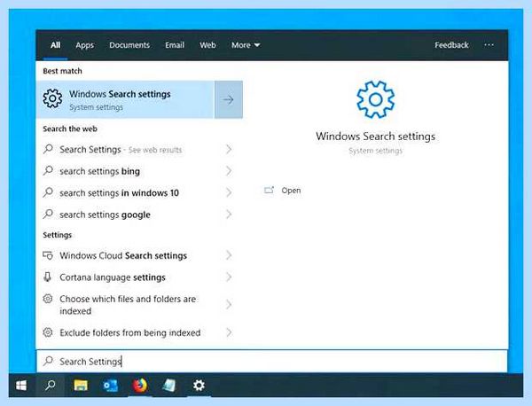The image size is (532, 406).
Task: Open File Explorer from the taskbar
Action: 81,386
